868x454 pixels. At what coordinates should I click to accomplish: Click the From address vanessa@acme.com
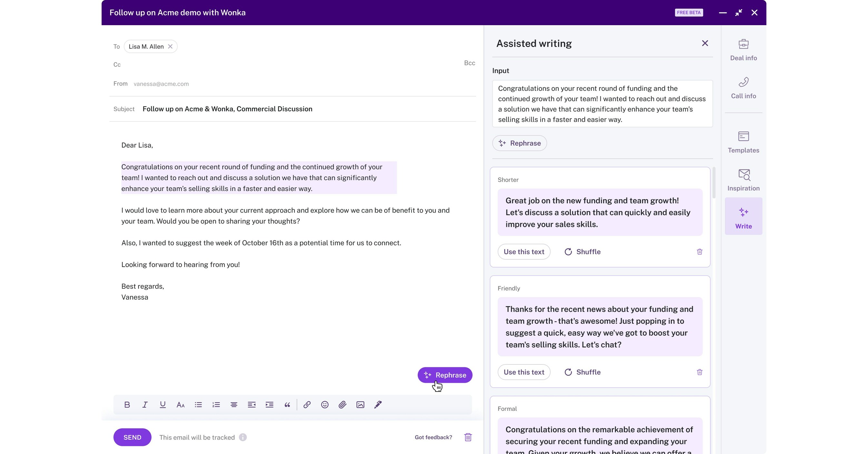tap(161, 84)
